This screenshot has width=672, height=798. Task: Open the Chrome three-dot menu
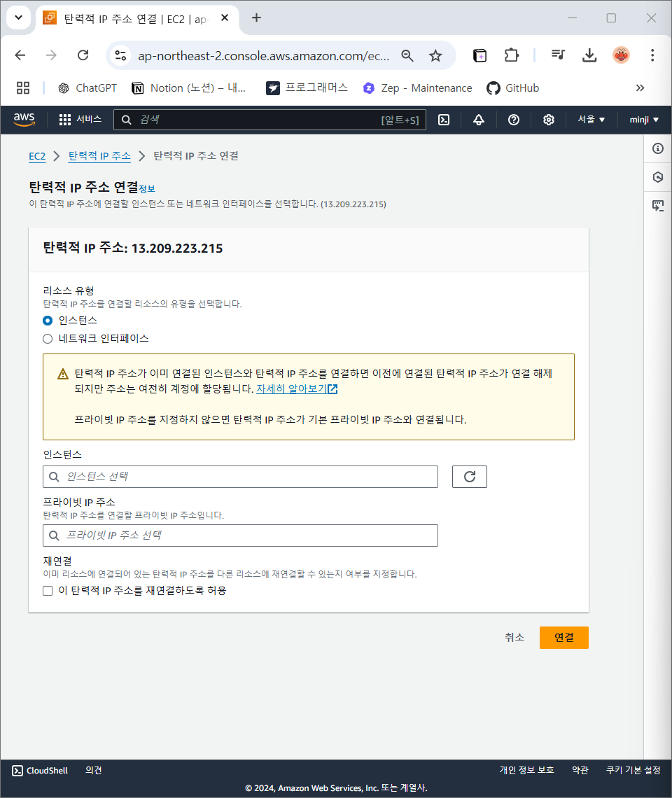click(x=652, y=55)
